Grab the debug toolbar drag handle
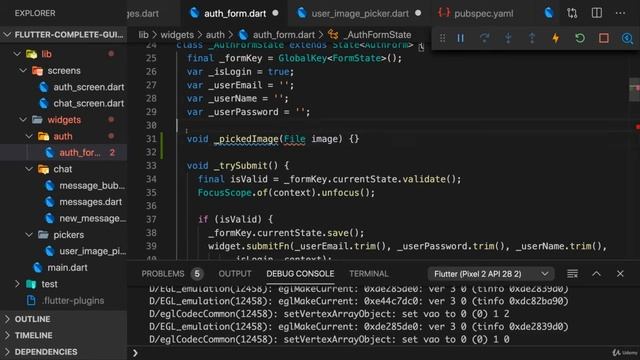 tap(442, 38)
